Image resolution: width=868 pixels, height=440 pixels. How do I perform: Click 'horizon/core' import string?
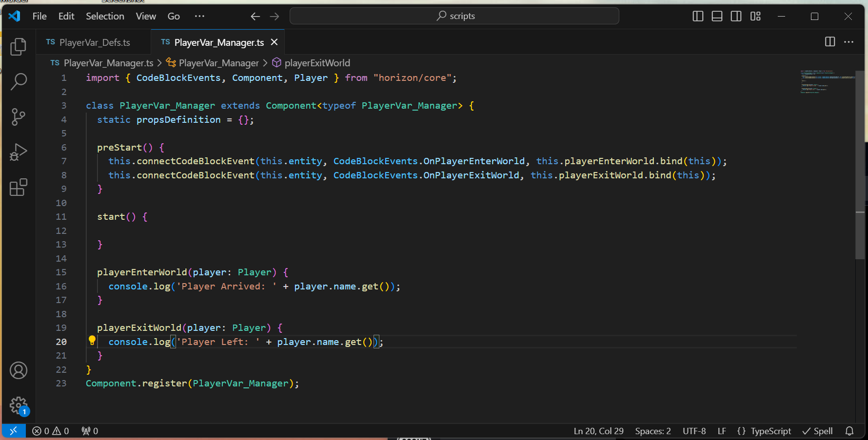coord(413,77)
